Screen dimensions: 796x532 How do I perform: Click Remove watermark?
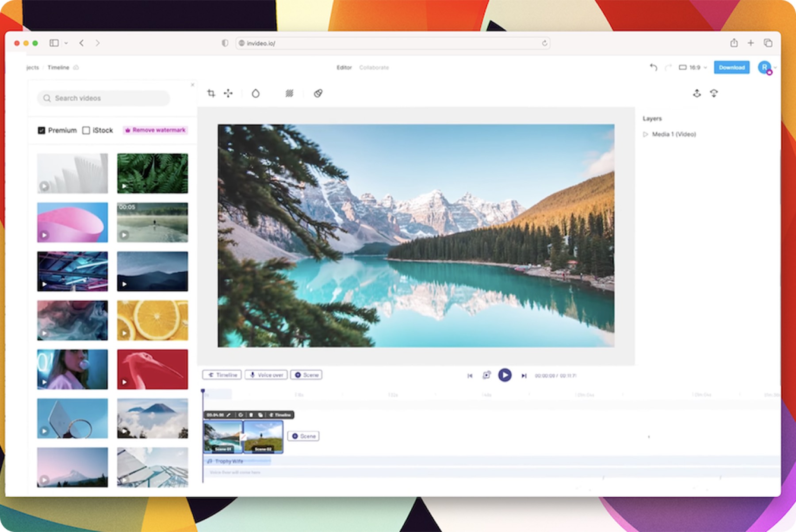tap(155, 130)
